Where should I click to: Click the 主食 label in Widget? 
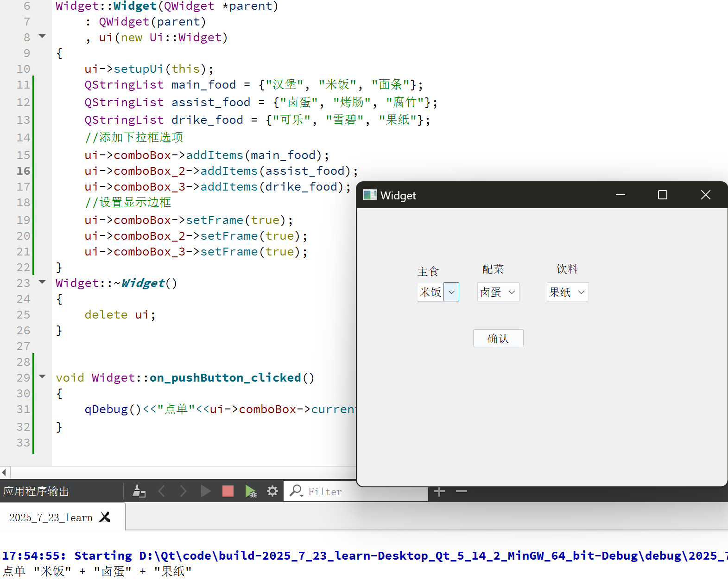[x=428, y=271]
